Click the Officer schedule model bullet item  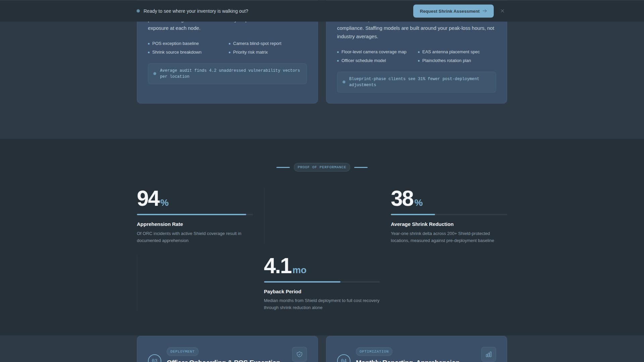363,61
